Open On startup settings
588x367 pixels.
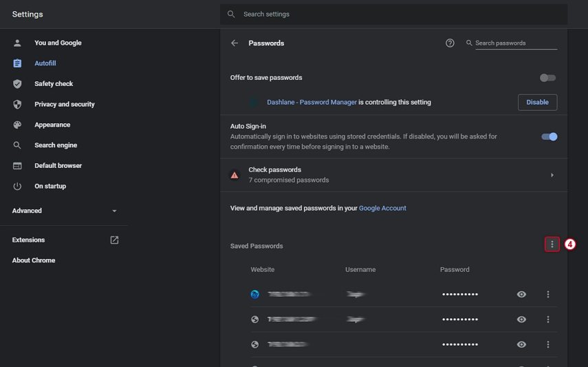[50, 186]
